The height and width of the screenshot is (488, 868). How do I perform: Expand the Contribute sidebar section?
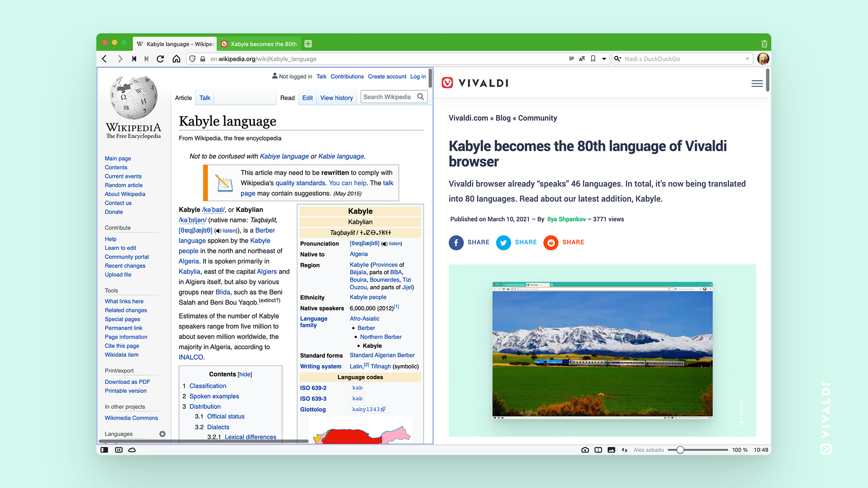tap(117, 228)
